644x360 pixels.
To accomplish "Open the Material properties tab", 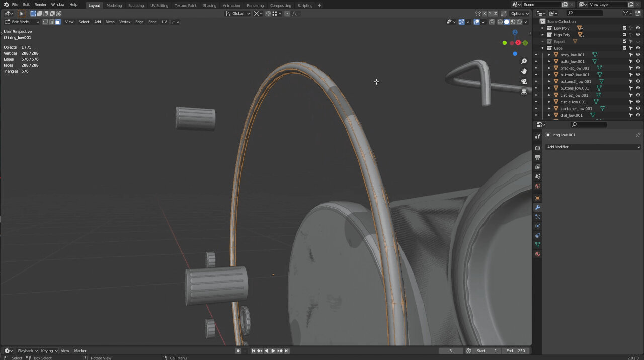I will point(537,254).
